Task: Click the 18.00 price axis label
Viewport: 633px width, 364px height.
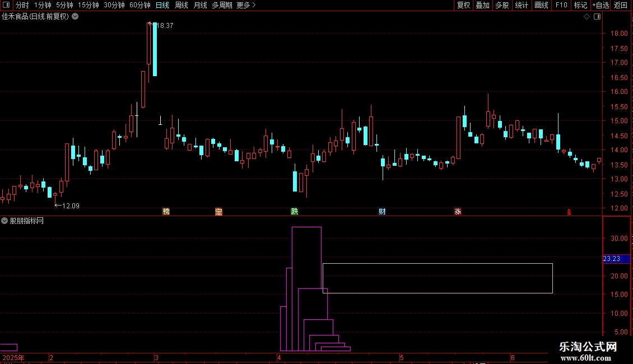Action: 619,34
